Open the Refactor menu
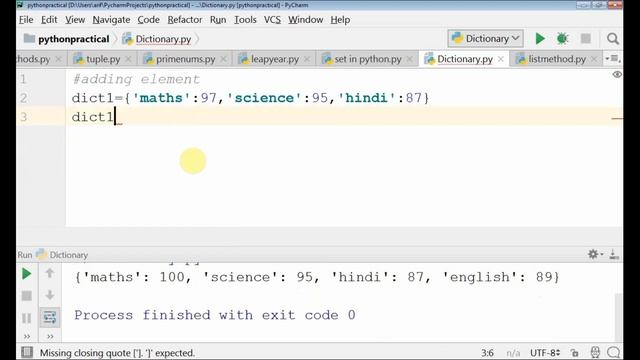The image size is (640, 360). (184, 20)
